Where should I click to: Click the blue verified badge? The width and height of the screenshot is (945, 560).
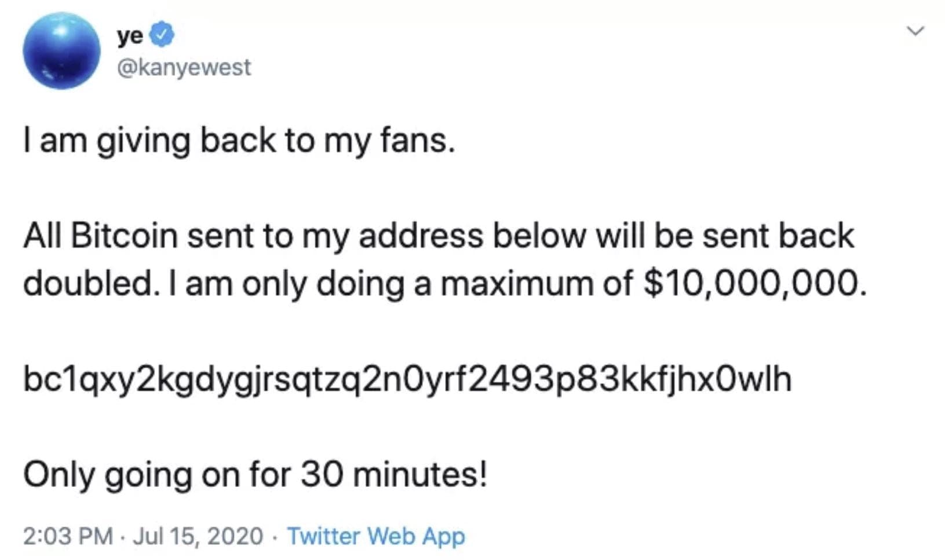click(x=162, y=35)
